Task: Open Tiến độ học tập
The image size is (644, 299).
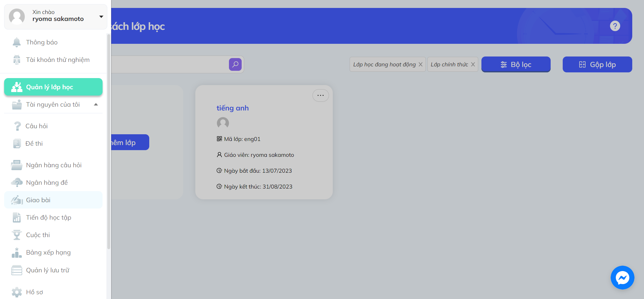Action: point(53,217)
